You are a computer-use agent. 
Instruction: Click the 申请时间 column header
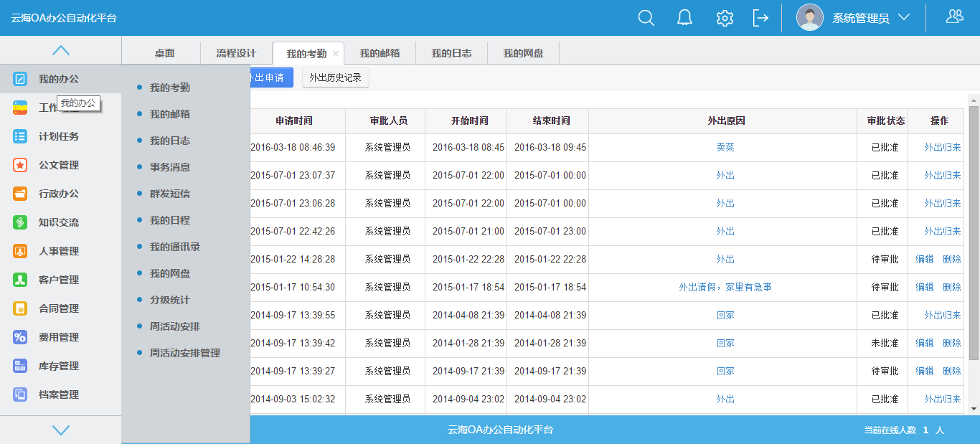(x=294, y=121)
